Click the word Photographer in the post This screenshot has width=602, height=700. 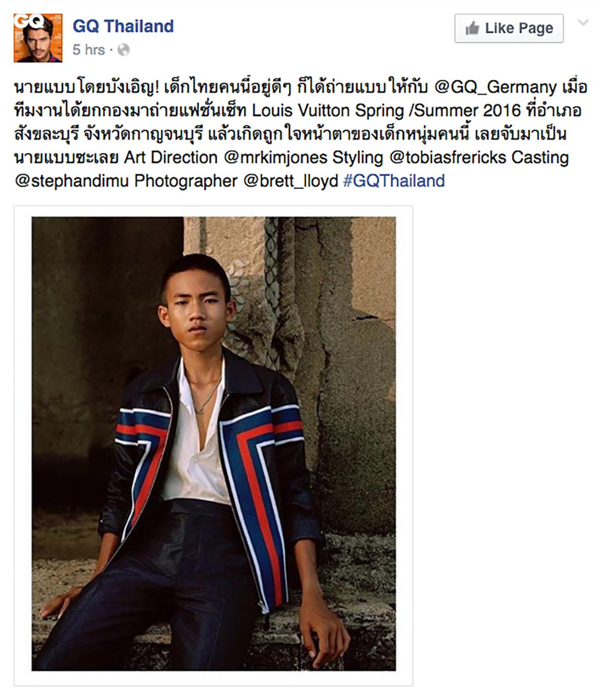click(x=186, y=181)
